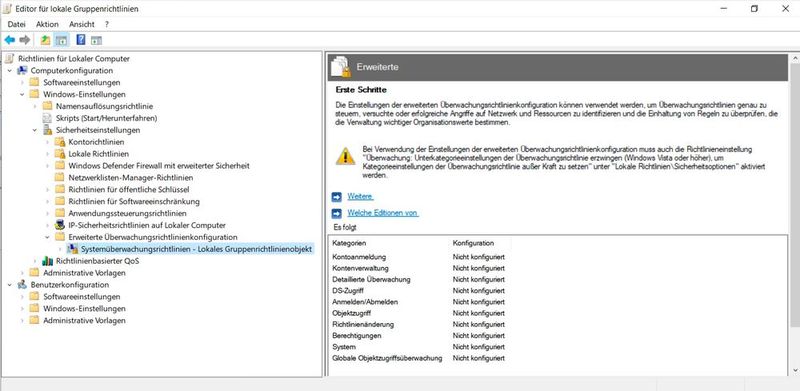This screenshot has width=800, height=391.
Task: Collapse the Computerkonfiguration node
Action: pos(9,70)
